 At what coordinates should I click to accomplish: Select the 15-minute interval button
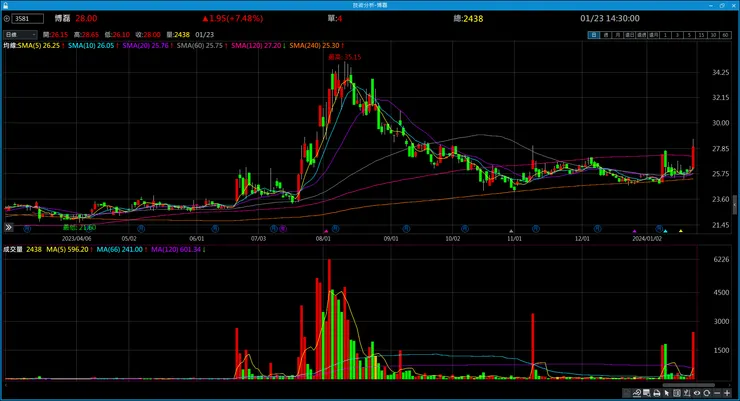pos(702,35)
